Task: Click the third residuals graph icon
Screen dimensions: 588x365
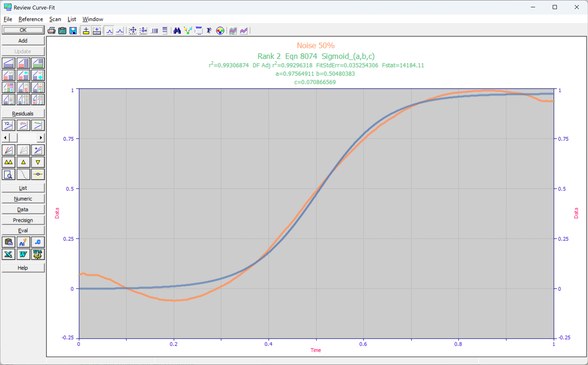Action: pyautogui.click(x=38, y=125)
